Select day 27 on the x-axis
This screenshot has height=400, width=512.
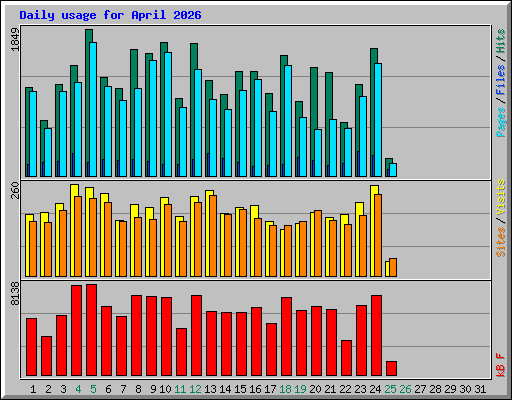point(420,389)
